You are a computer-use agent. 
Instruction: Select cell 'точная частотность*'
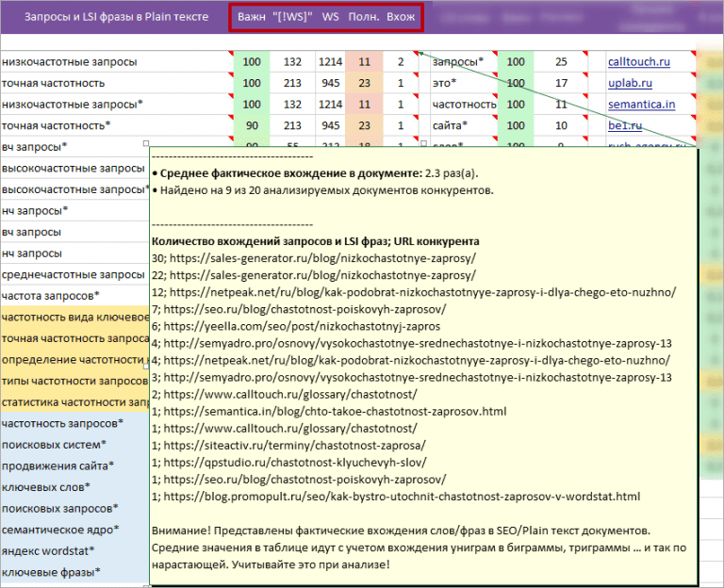[x=117, y=125]
